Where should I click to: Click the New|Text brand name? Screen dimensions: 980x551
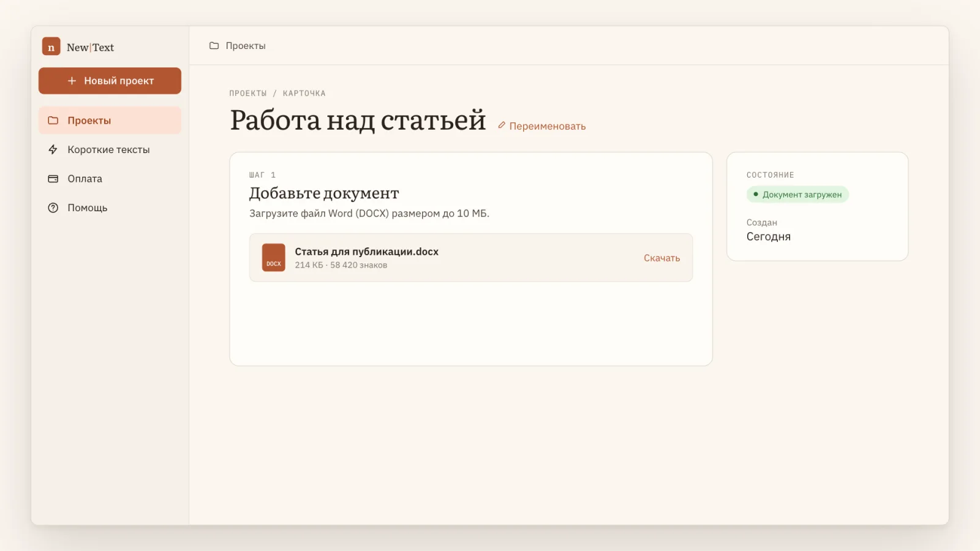click(x=90, y=47)
